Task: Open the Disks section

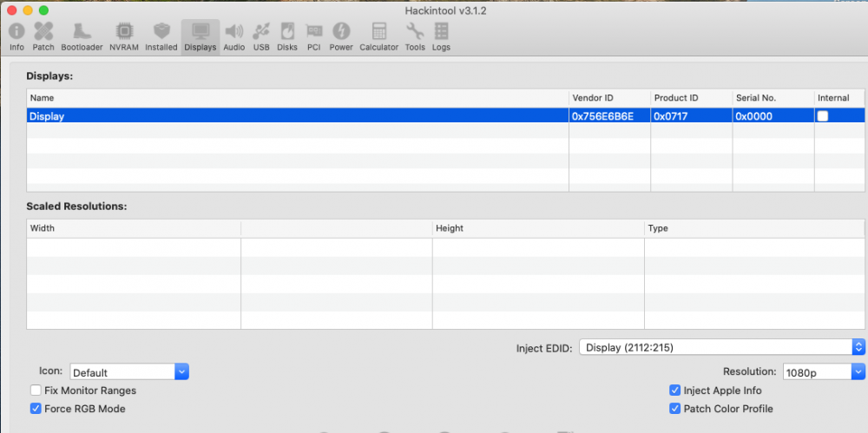Action: click(287, 35)
